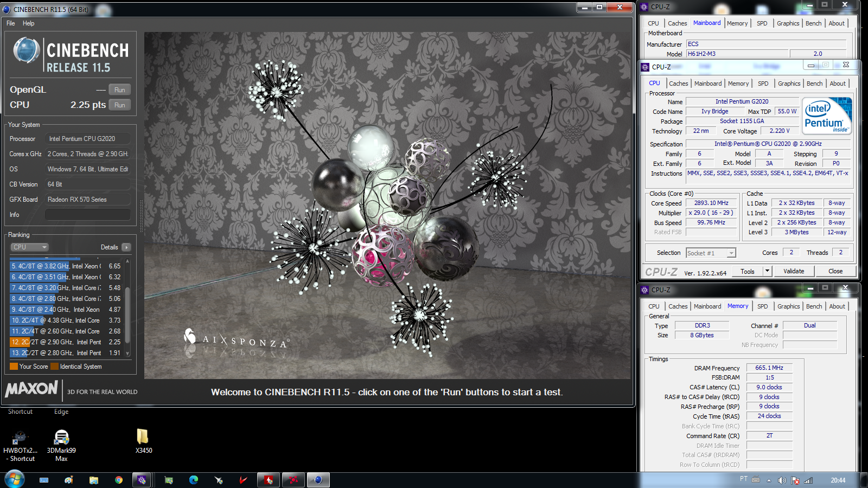This screenshot has width=868, height=488.
Task: Show hidden system tray icons
Action: [x=769, y=480]
